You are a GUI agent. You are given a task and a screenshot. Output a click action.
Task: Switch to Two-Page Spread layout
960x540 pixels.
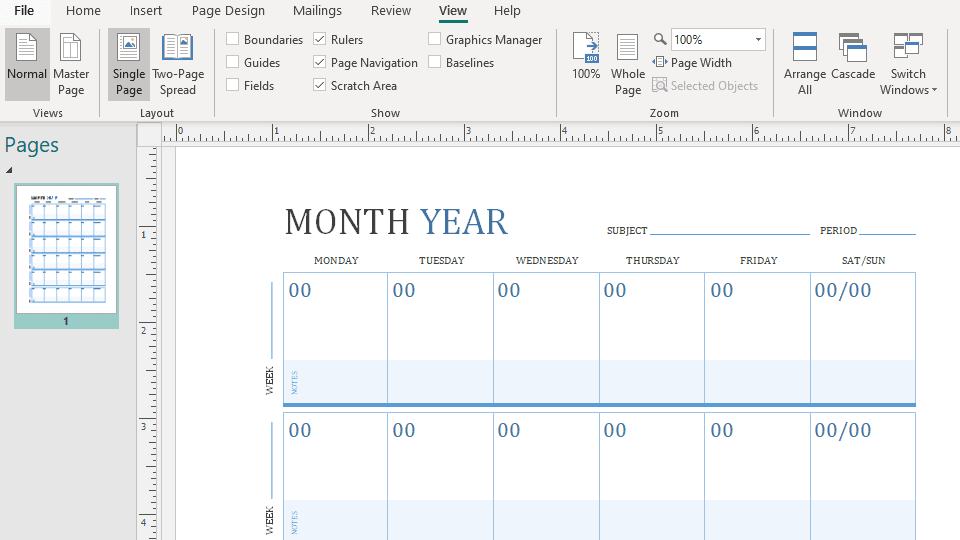(178, 64)
